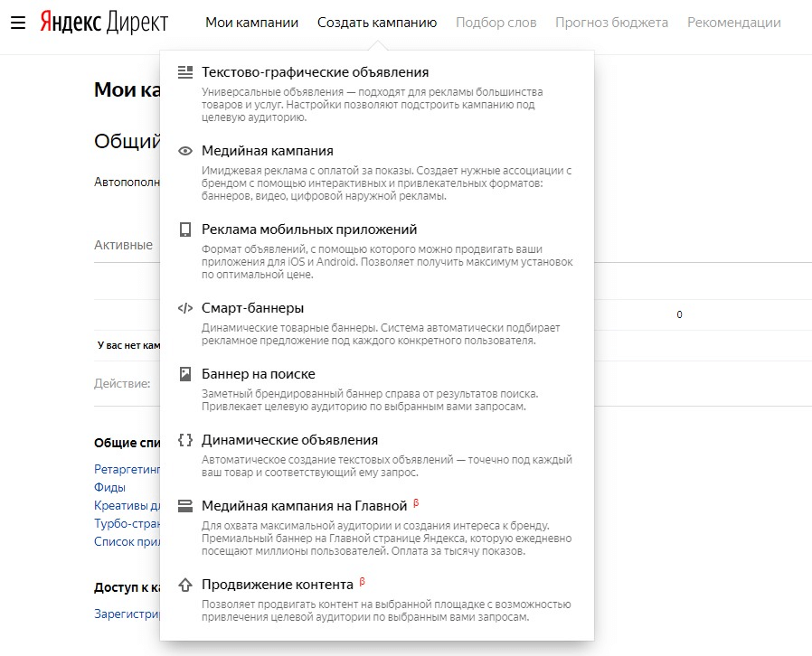Select Медийная кампания campaign type
This screenshot has height=656, width=812.
coord(268,151)
